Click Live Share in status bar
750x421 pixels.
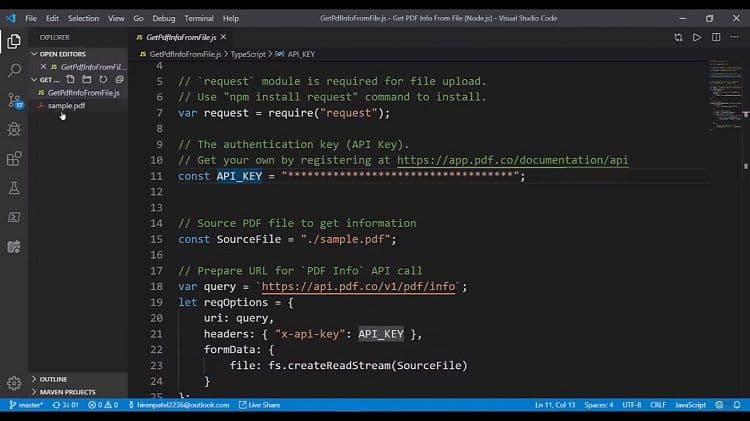263,405
